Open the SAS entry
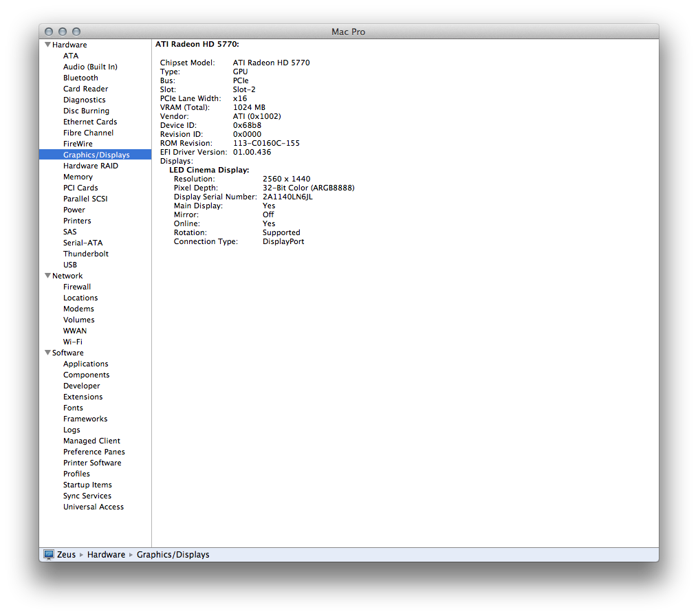This screenshot has height=616, width=698. 70,232
